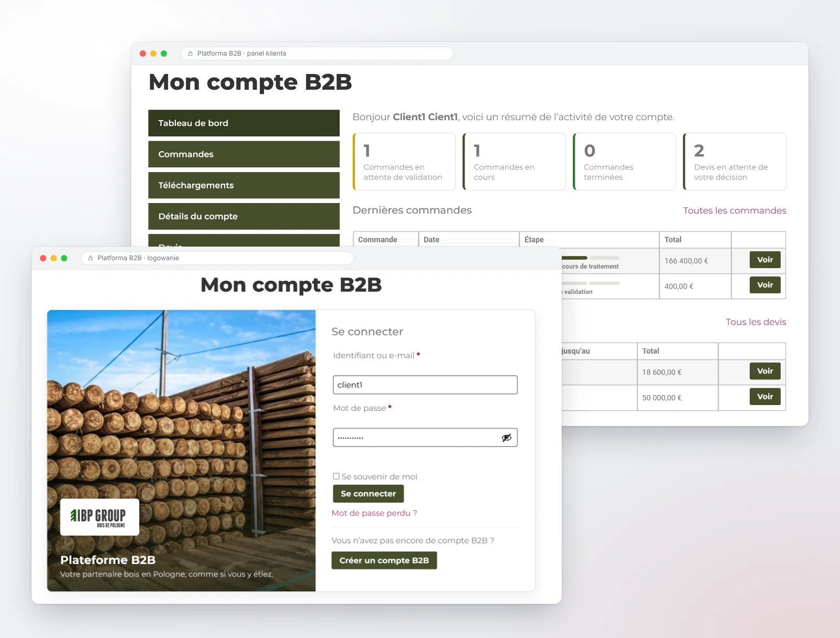Minimize the logowanie window with yellow dot

(x=54, y=258)
